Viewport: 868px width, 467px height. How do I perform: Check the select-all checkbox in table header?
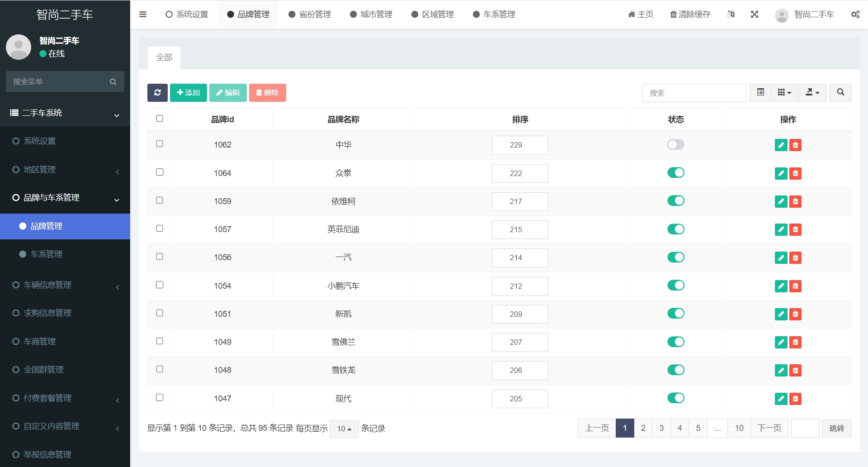click(160, 119)
